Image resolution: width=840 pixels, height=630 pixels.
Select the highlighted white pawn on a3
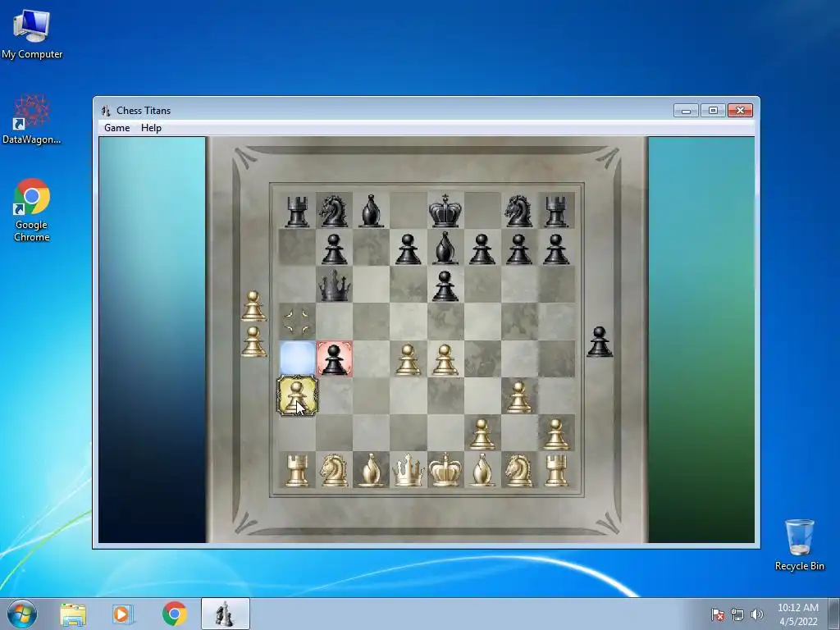tap(297, 396)
